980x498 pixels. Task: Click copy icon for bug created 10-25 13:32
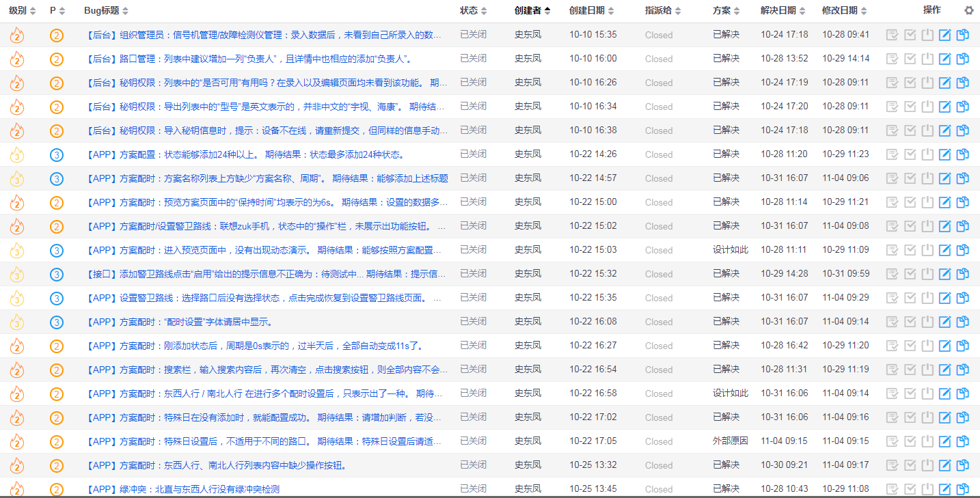click(963, 465)
